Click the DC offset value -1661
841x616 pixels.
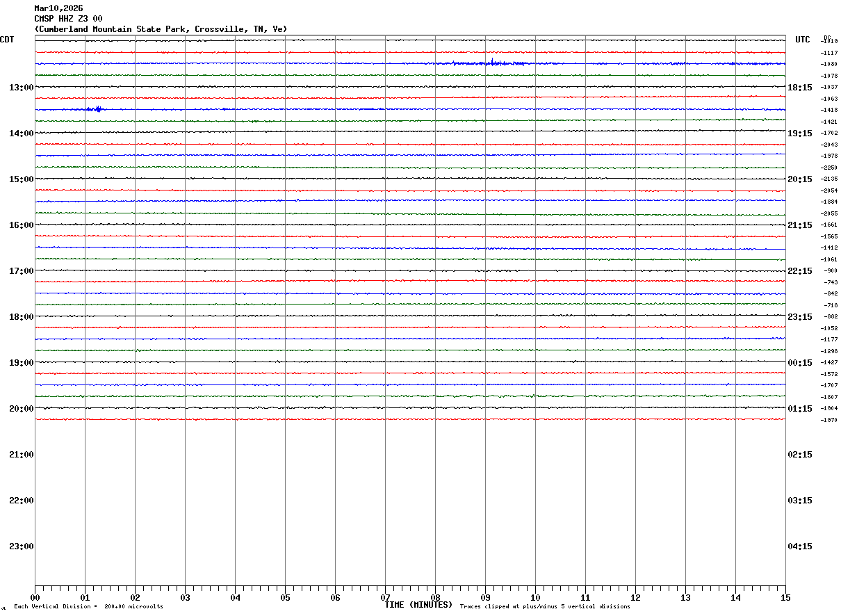(x=830, y=225)
